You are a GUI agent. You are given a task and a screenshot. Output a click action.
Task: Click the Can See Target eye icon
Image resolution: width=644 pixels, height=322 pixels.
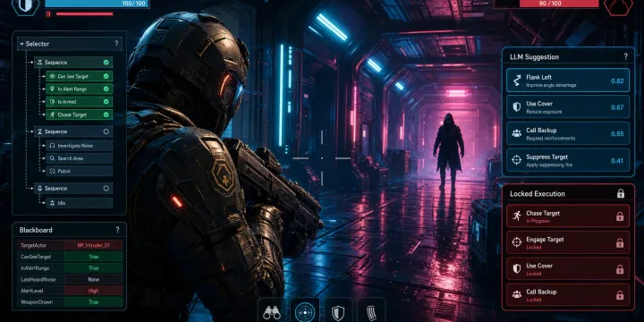click(52, 76)
